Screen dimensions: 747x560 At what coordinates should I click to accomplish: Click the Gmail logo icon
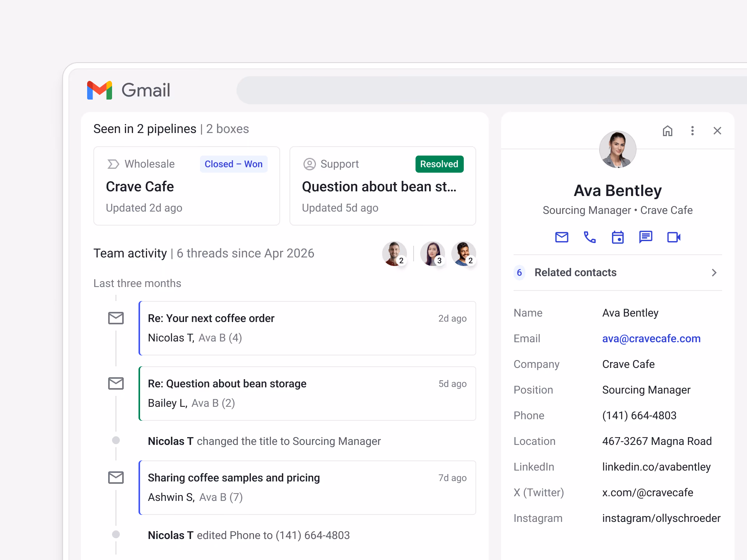100,90
